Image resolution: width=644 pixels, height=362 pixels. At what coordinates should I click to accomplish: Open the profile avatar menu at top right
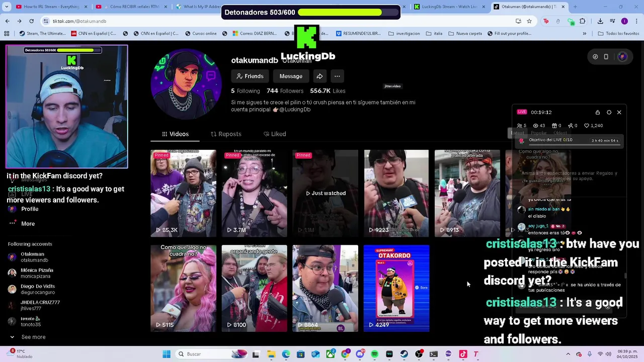coord(622,57)
